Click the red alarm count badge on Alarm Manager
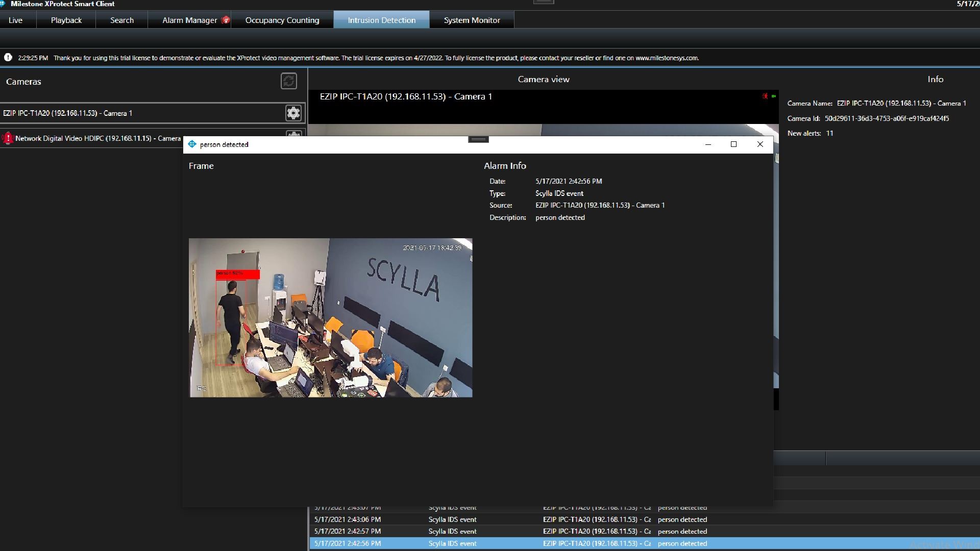The image size is (980, 551). (x=226, y=20)
